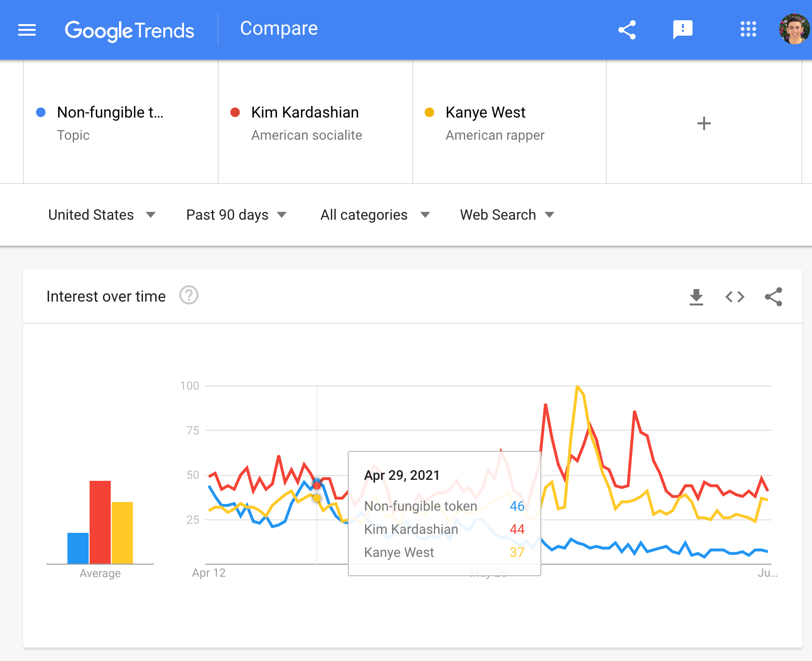Click the American socialite subtitle
The height and width of the screenshot is (661, 812).
(306, 135)
